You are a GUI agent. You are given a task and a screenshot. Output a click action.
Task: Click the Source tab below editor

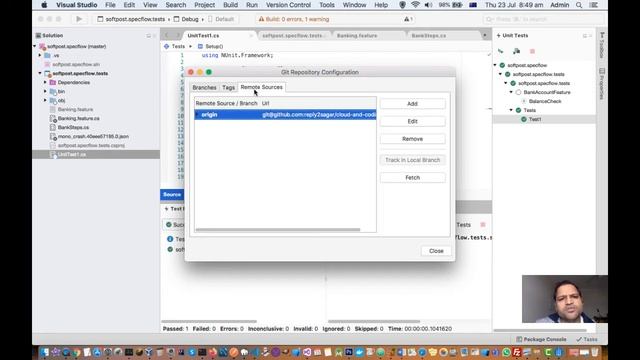point(172,194)
